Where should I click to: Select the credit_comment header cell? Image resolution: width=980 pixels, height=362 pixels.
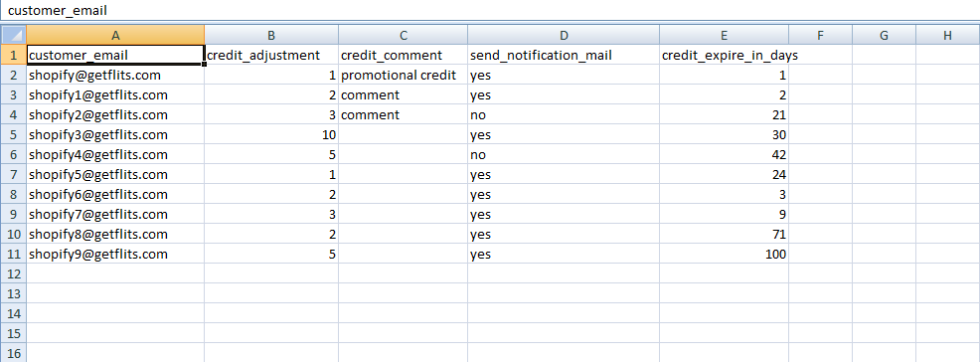pos(404,55)
